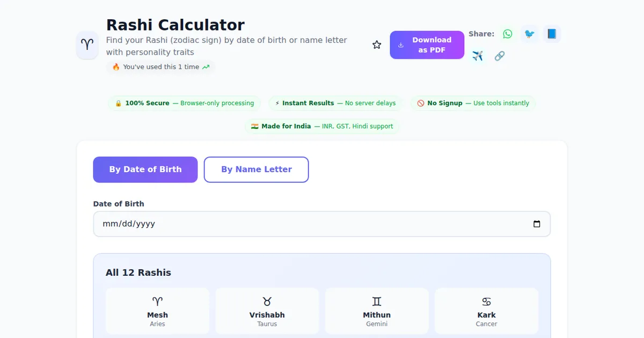Screen dimensions: 644x338
Task: Copy link using chain icon
Action: tap(500, 56)
